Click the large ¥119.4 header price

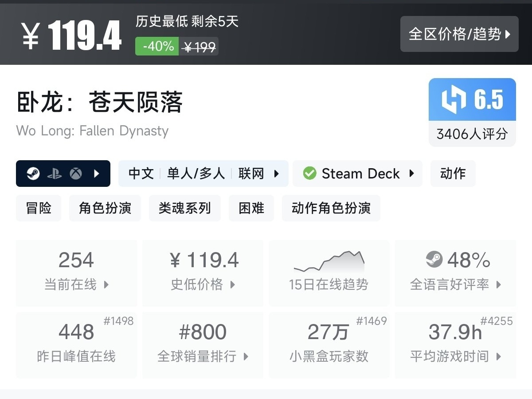click(71, 36)
